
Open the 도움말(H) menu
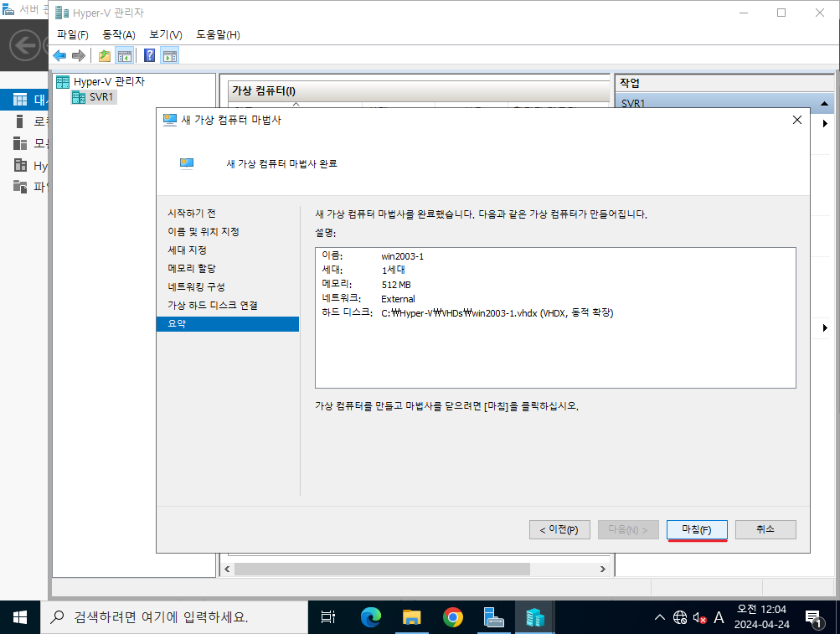click(218, 35)
